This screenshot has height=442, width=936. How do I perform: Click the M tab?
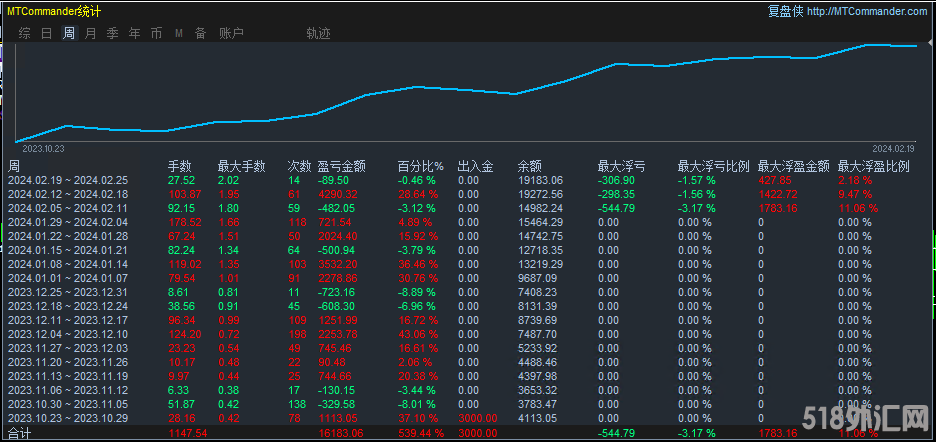click(x=179, y=33)
